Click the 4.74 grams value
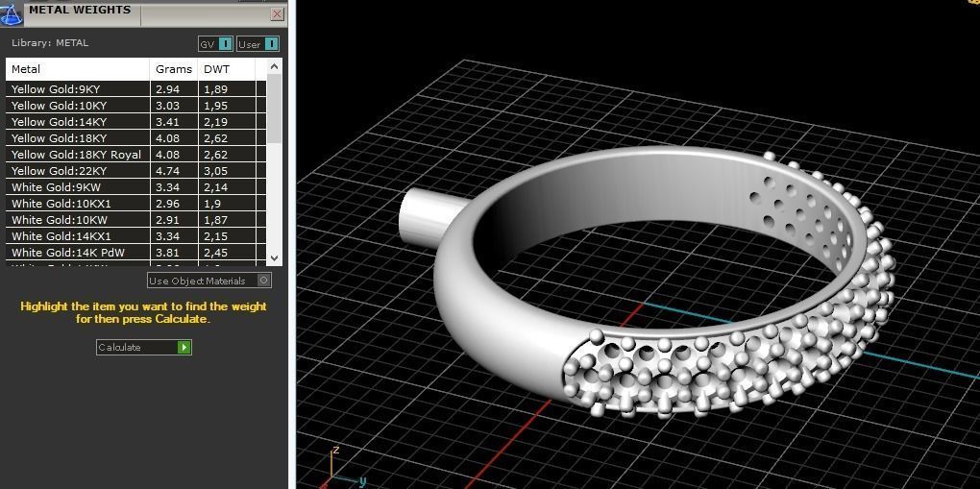The image size is (980, 489). point(167,171)
